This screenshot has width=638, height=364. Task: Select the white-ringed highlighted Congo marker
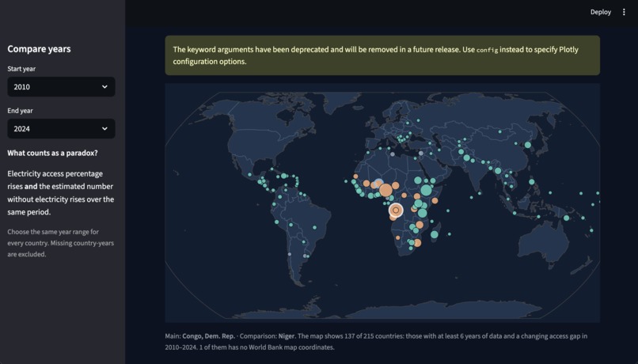[396, 210]
